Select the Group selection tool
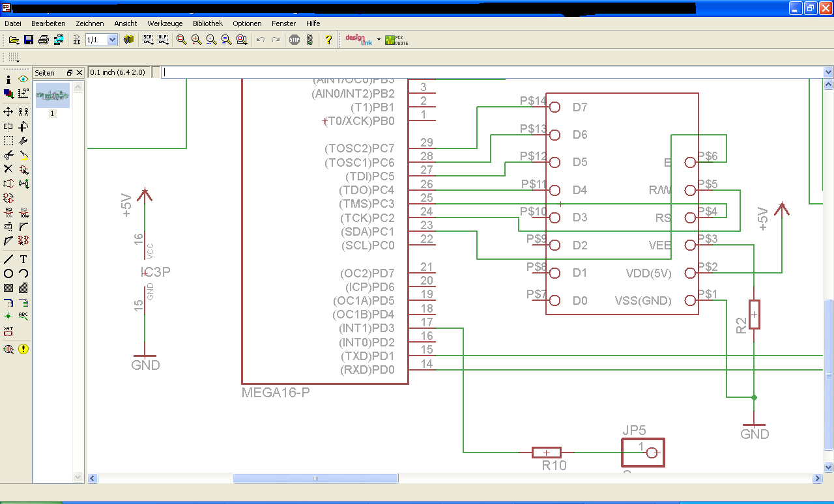 tap(8, 141)
